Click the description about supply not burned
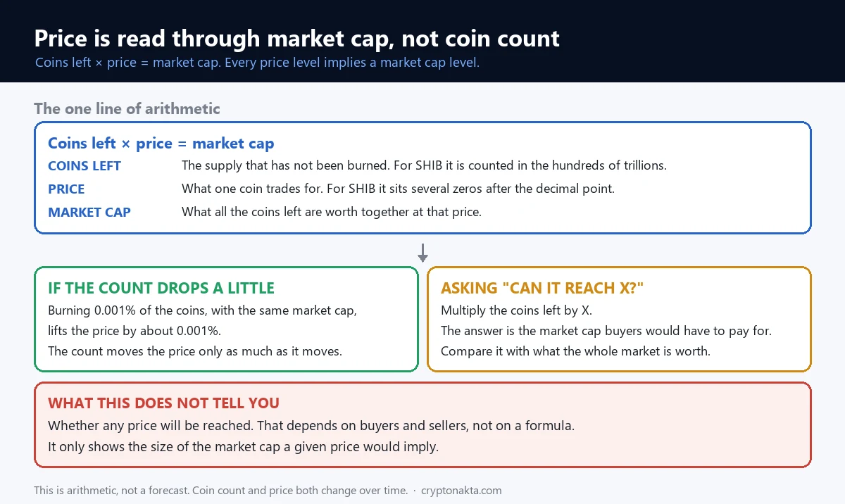This screenshot has height=504, width=845. [424, 166]
